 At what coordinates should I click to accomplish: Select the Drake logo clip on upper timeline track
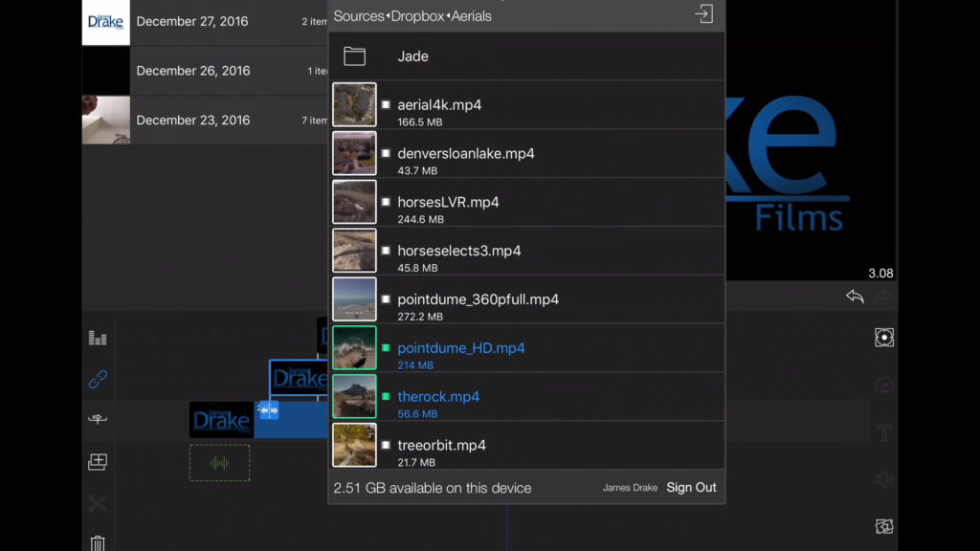pos(299,377)
